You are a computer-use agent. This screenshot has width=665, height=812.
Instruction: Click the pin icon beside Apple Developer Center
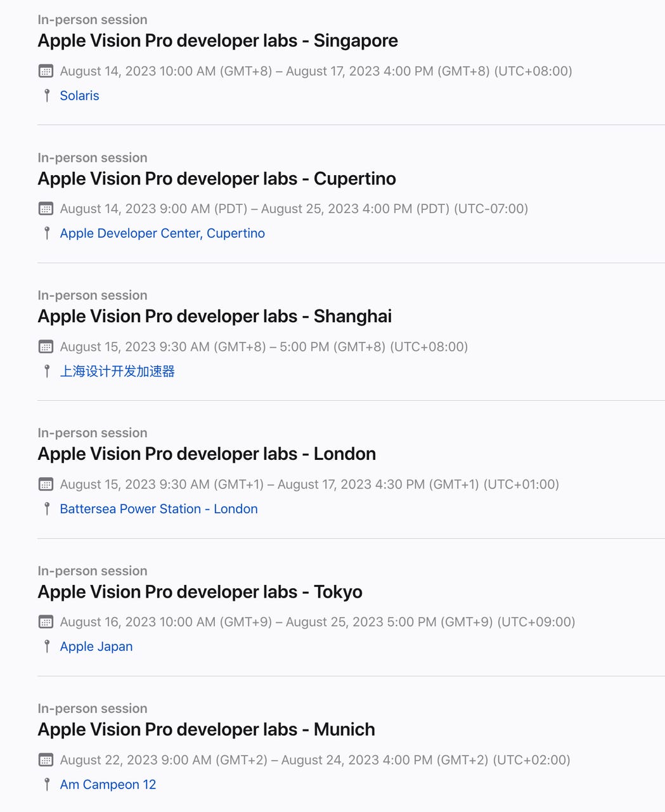46,233
